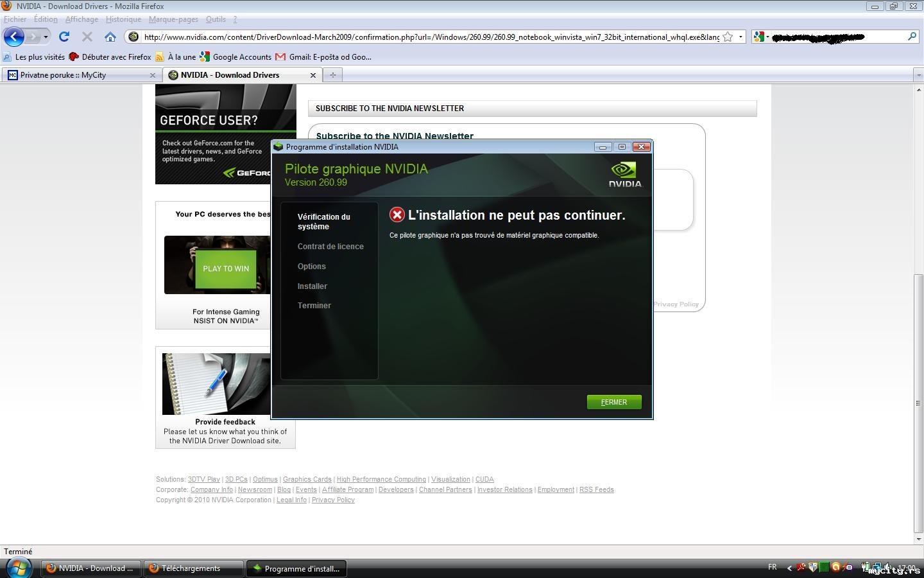Select Contrat de licence step
The width and height of the screenshot is (924, 578).
[x=330, y=247]
